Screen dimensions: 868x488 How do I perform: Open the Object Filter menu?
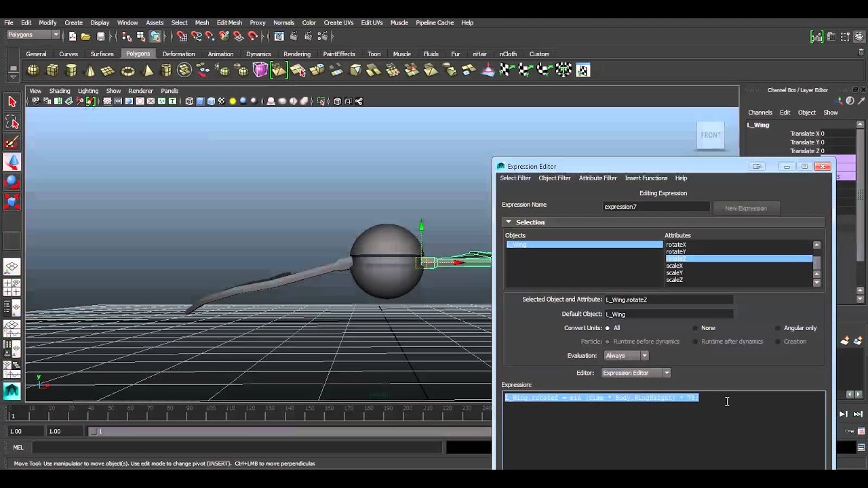click(555, 178)
